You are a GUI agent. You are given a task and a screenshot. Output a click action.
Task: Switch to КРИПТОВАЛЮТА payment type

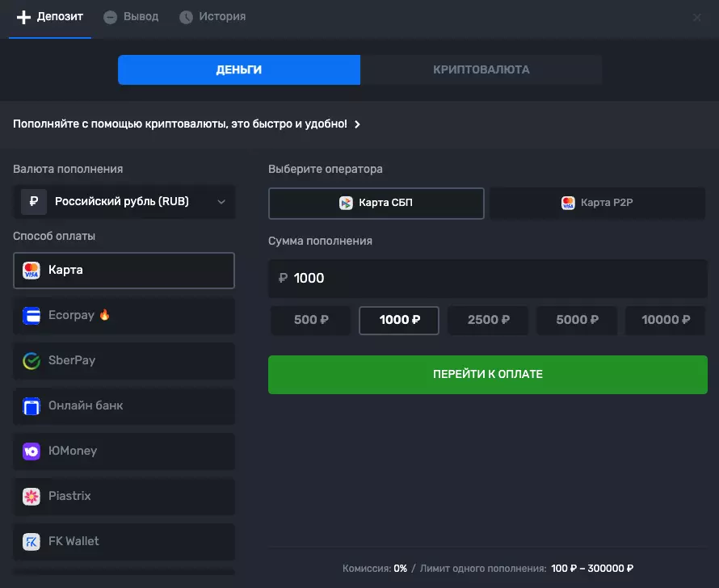[481, 69]
